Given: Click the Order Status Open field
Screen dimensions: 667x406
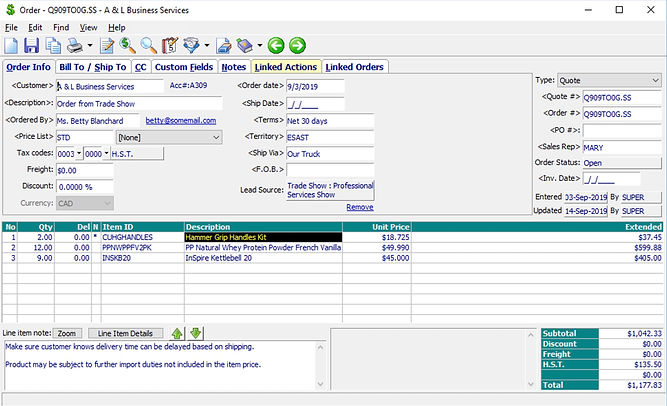Looking at the screenshot, I should click(x=622, y=163).
